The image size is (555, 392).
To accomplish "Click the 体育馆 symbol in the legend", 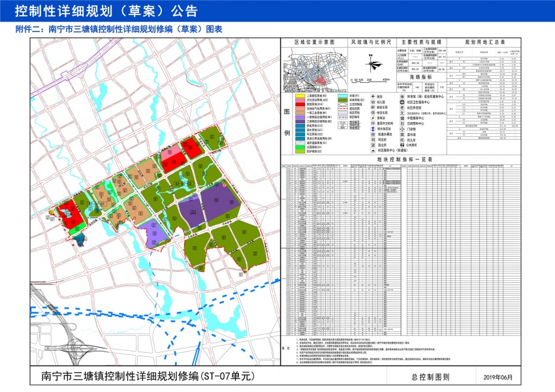I will coord(402,97).
